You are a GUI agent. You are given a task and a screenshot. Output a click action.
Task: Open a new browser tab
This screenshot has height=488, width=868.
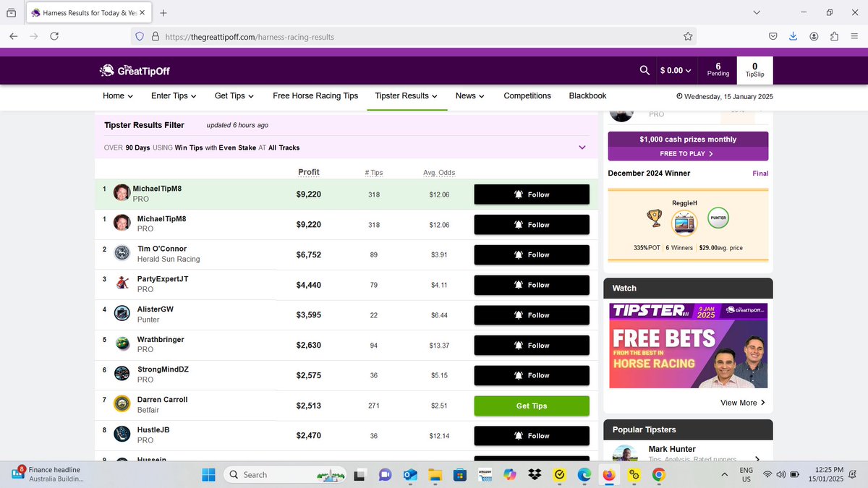[163, 13]
